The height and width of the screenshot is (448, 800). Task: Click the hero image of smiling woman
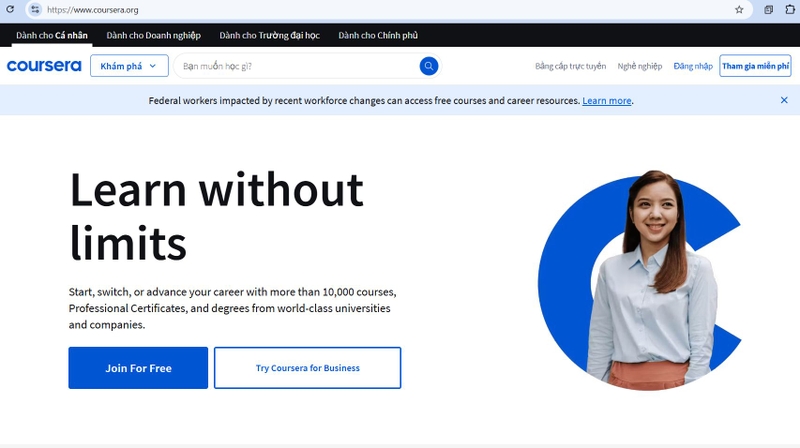[640, 280]
